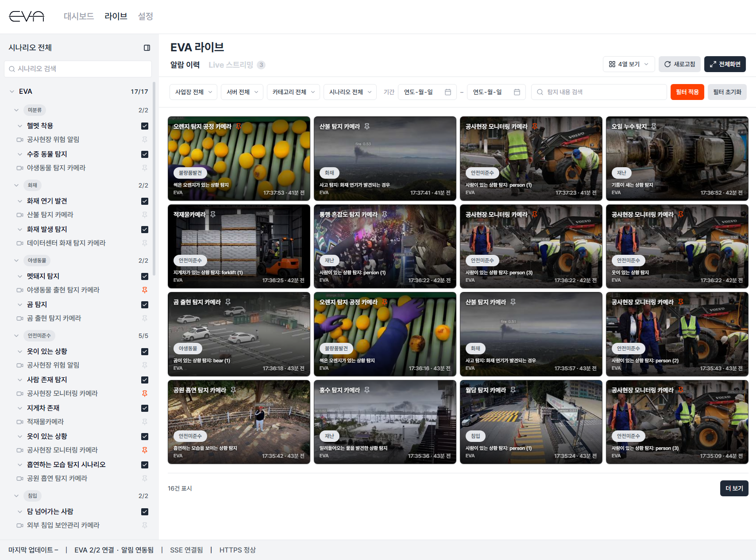Click the 시나리오 검색 input field
Viewport: 756px width, 560px height.
(78, 69)
